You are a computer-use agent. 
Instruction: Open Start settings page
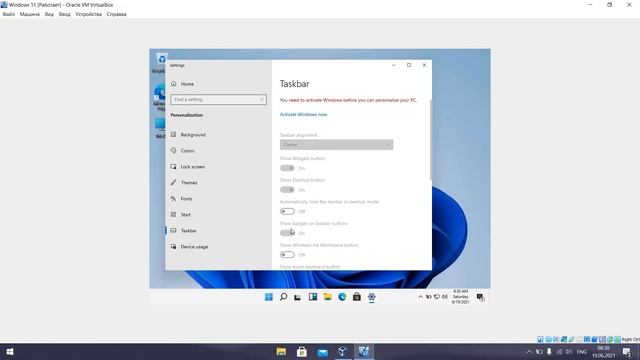coord(185,215)
